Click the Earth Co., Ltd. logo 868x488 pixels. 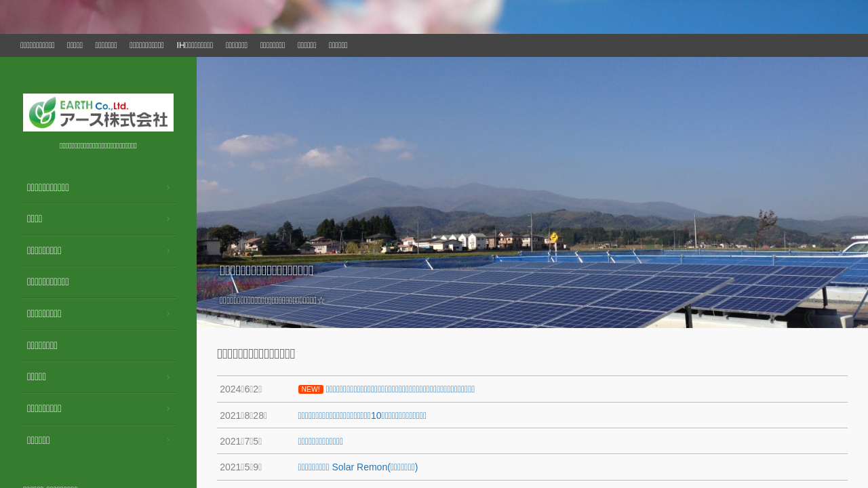pyautogui.click(x=98, y=113)
